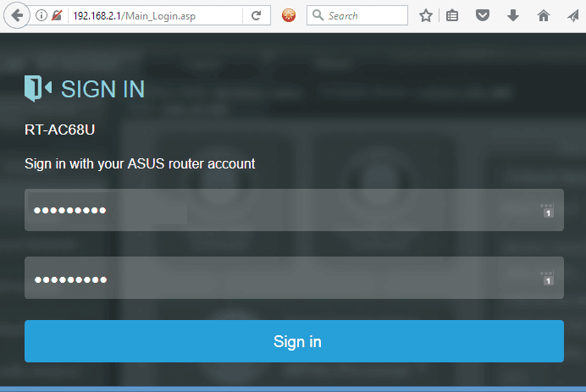586x392 pixels.
Task: Click into the browser Search field
Action: 357,15
